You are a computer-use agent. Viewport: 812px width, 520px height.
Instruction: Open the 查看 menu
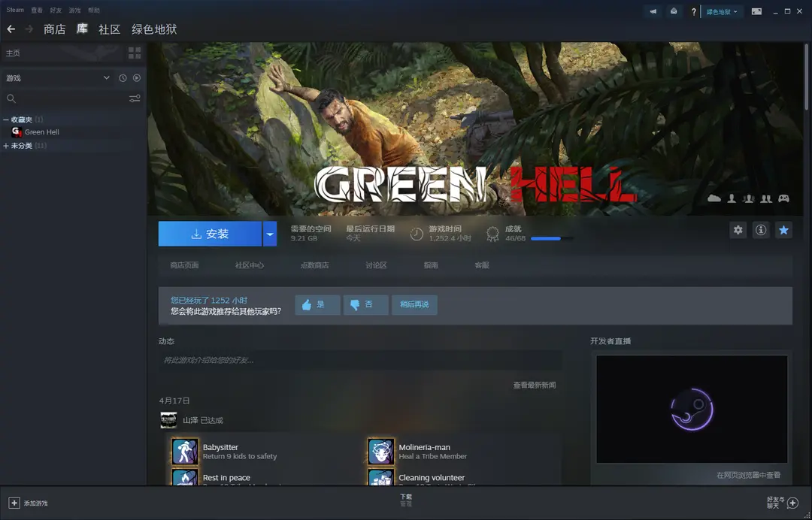tap(37, 10)
